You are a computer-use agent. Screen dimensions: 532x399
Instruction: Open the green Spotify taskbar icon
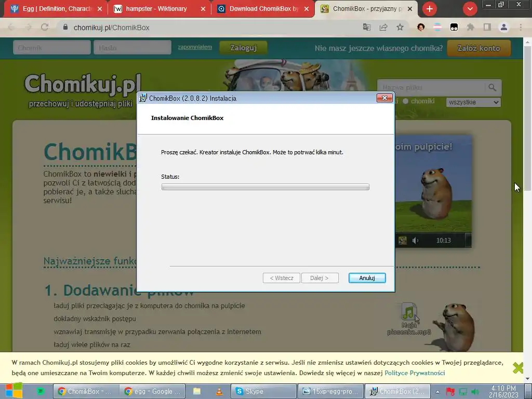41,391
